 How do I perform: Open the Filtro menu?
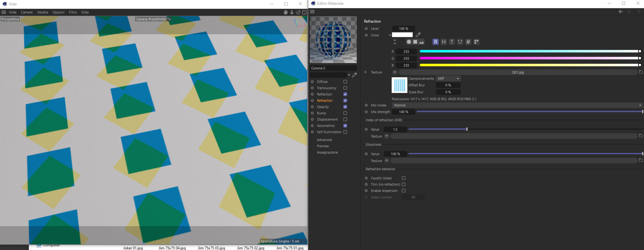pos(73,12)
